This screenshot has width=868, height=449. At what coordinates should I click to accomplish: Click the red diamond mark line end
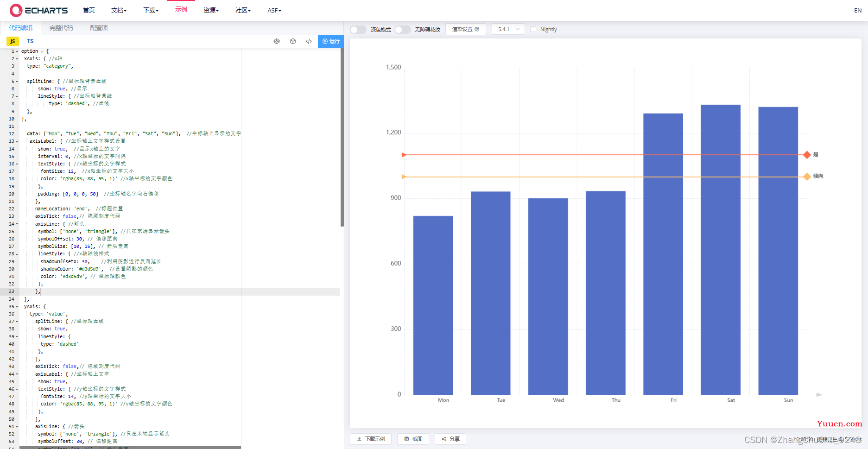(x=807, y=155)
